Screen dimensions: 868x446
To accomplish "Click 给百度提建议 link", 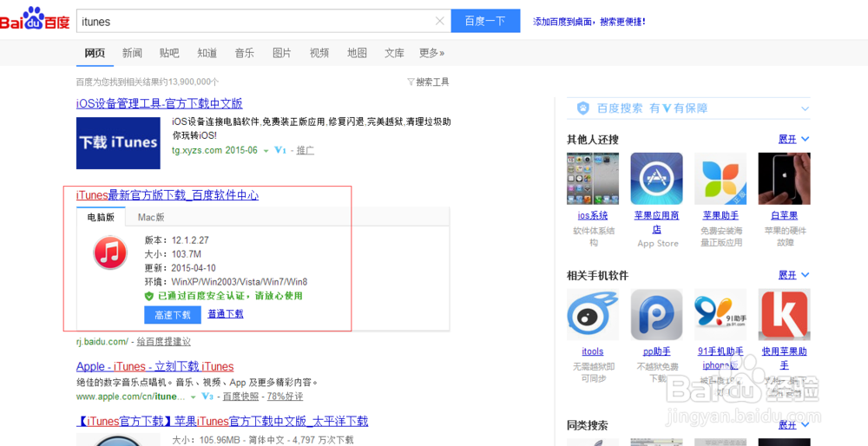I will pyautogui.click(x=164, y=341).
